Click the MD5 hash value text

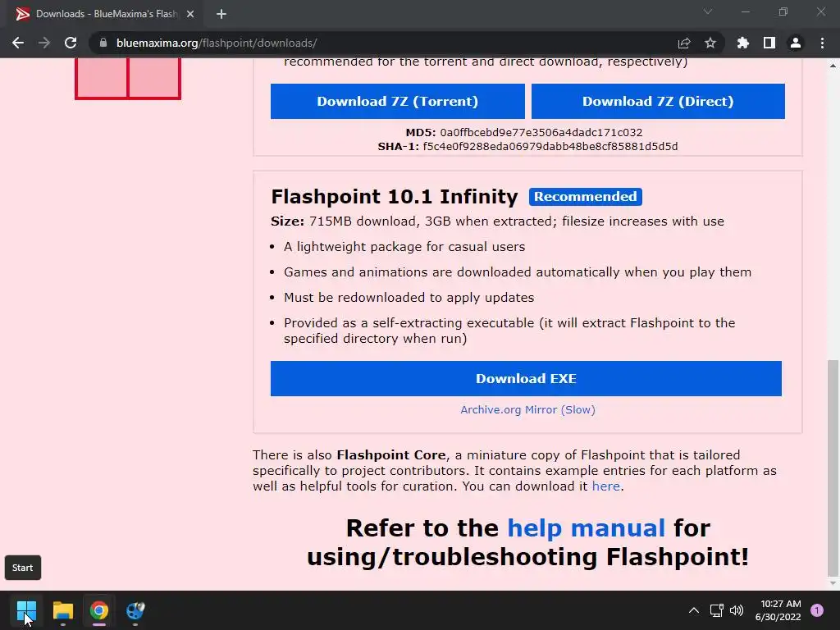pyautogui.click(x=541, y=132)
